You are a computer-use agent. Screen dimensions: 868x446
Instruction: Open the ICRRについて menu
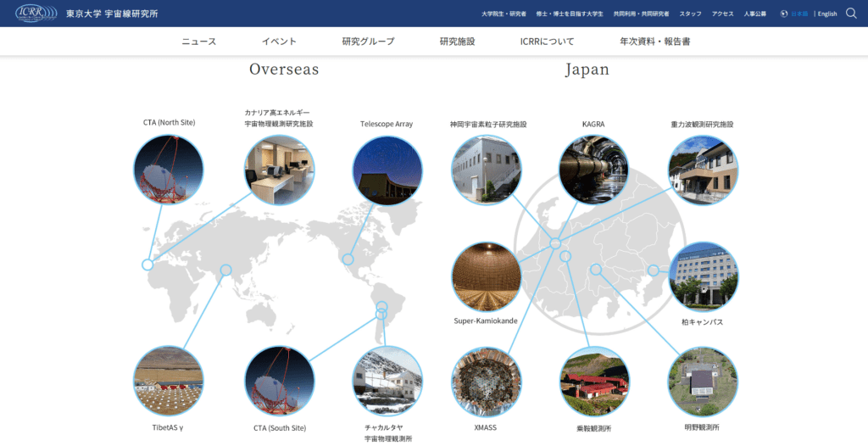(547, 42)
